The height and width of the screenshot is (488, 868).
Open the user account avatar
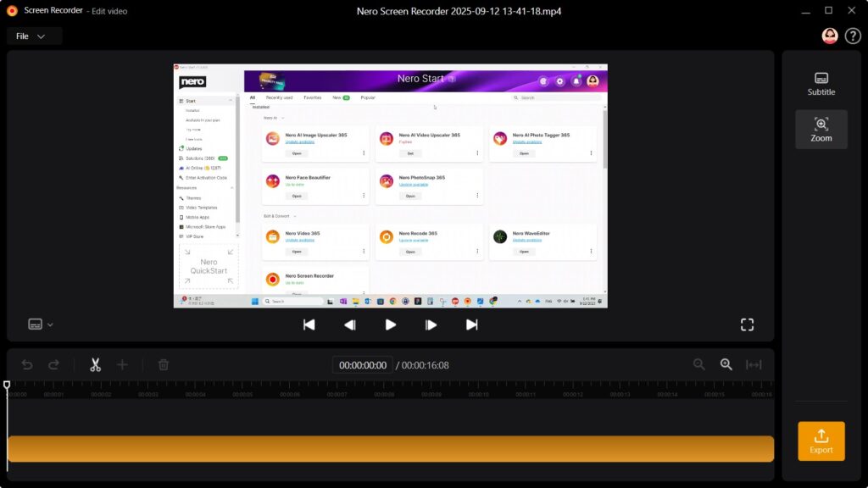[830, 36]
